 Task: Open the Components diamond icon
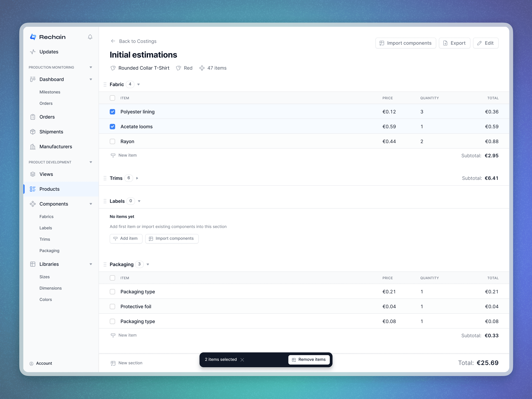coord(33,204)
